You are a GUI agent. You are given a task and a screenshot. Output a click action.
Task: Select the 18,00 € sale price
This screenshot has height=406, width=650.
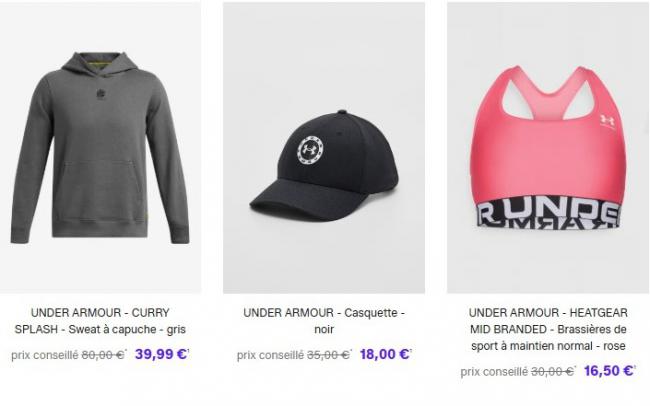[x=385, y=354]
